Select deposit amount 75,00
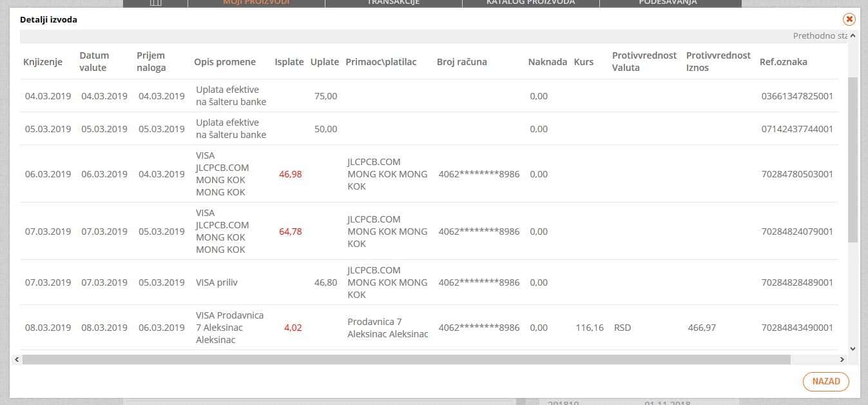This screenshot has width=868, height=405. click(325, 96)
